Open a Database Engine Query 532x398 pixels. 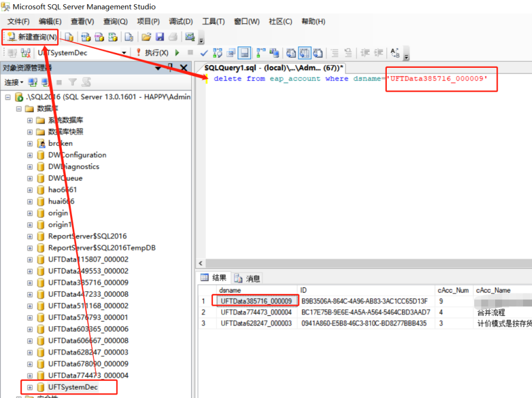(69, 37)
